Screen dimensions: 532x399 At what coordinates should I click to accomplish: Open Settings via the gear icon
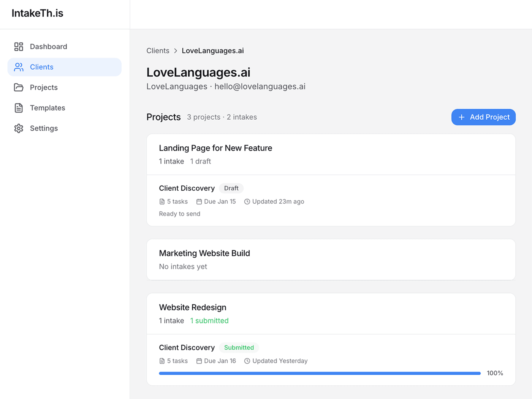click(x=18, y=128)
